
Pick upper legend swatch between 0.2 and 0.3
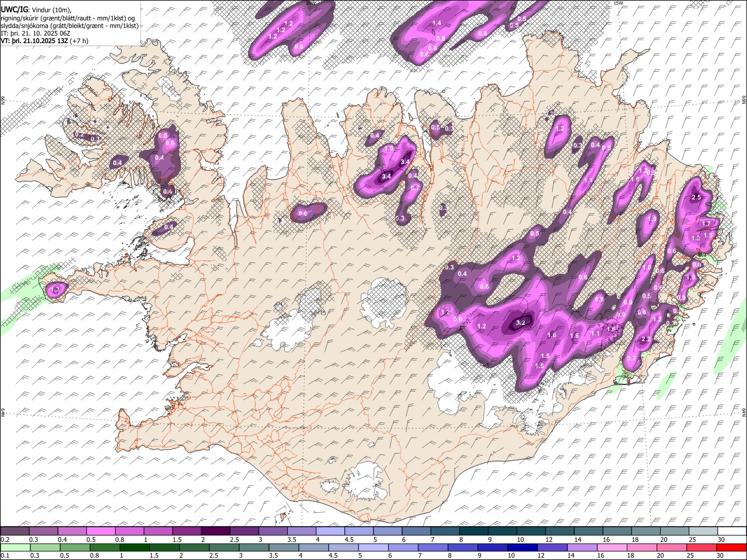(15, 531)
